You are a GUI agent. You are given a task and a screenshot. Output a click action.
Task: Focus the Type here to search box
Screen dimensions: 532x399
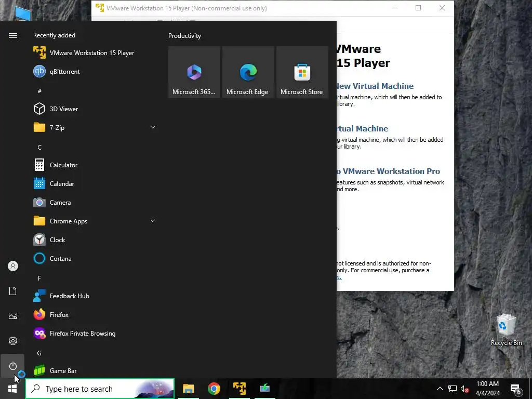pos(100,389)
